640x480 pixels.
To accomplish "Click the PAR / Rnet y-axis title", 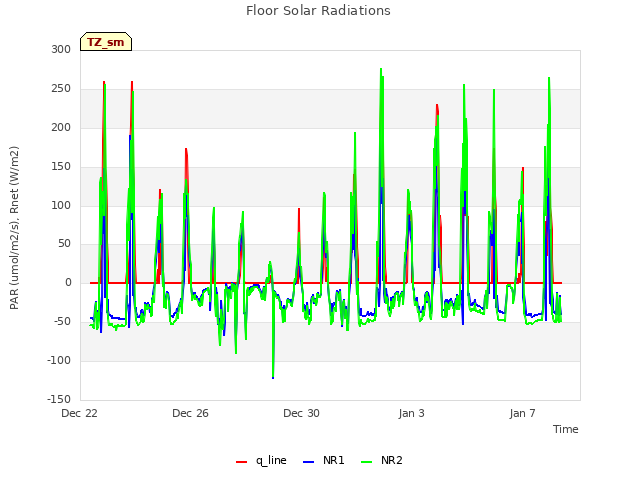I will pyautogui.click(x=14, y=228).
